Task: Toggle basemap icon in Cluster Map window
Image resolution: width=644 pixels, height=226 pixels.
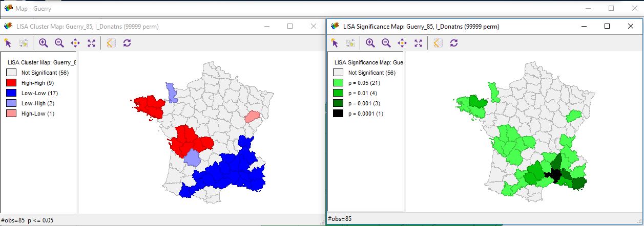Action: pos(111,43)
